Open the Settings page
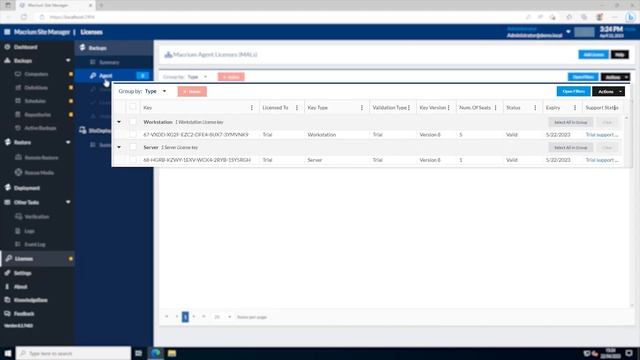The height and width of the screenshot is (360, 640). pyautogui.click(x=22, y=273)
